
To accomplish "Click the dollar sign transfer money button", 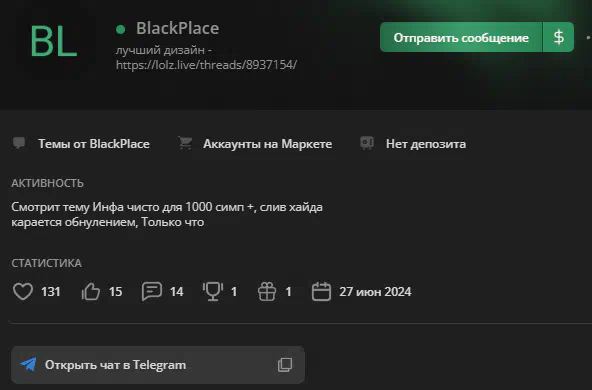I will [x=558, y=37].
